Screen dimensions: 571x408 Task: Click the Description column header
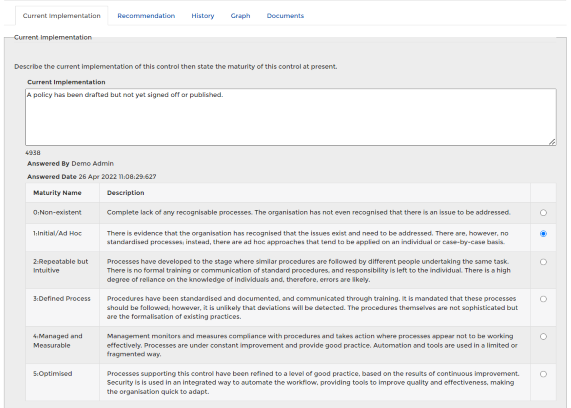point(126,193)
